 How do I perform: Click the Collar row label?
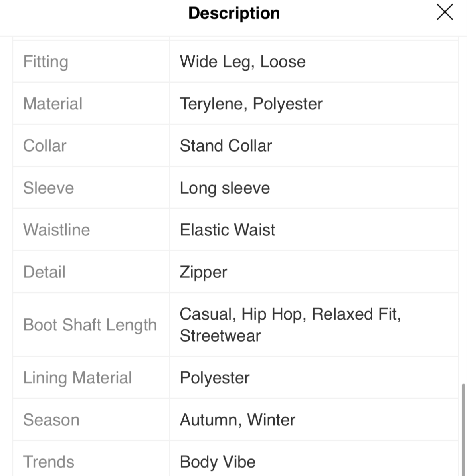coord(45,146)
